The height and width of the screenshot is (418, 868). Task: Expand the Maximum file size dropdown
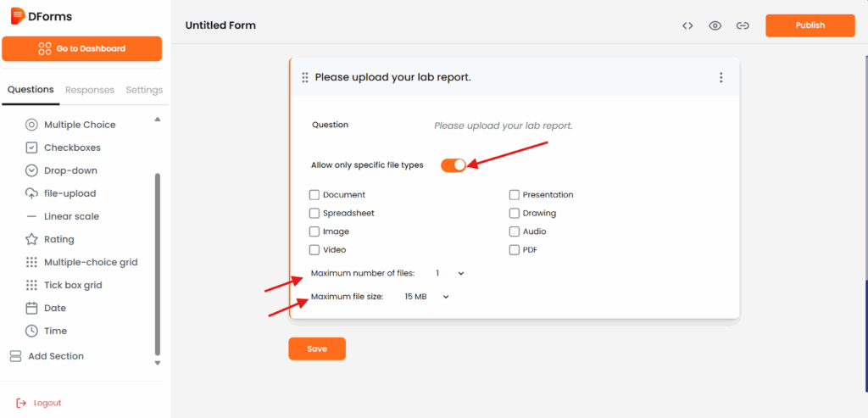coord(426,297)
